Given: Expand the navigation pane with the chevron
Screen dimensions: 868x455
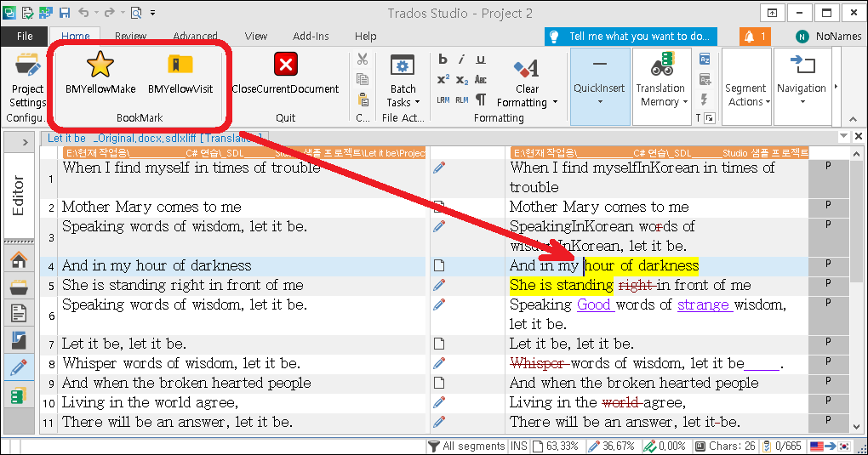Looking at the screenshot, I should click(25, 142).
